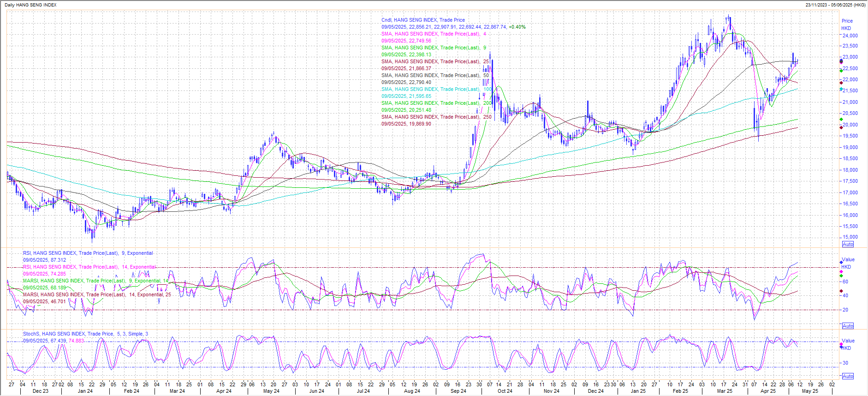
Task: Click the 15,000 price axis label
Action: click(x=850, y=237)
